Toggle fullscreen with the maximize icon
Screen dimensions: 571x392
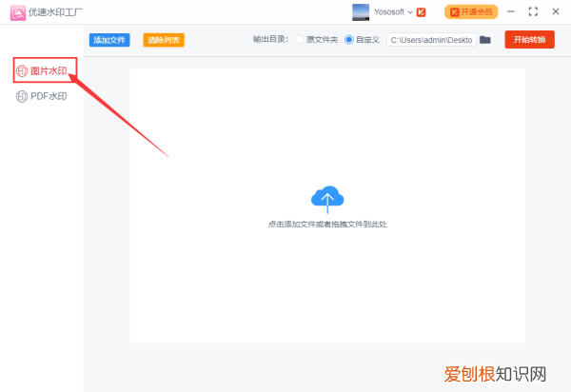(x=533, y=11)
